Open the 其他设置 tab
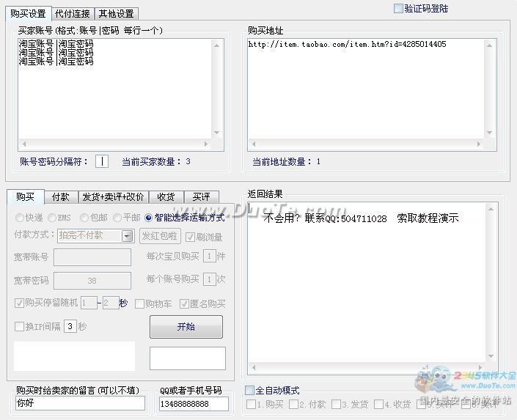The image size is (517, 420). pos(116,13)
